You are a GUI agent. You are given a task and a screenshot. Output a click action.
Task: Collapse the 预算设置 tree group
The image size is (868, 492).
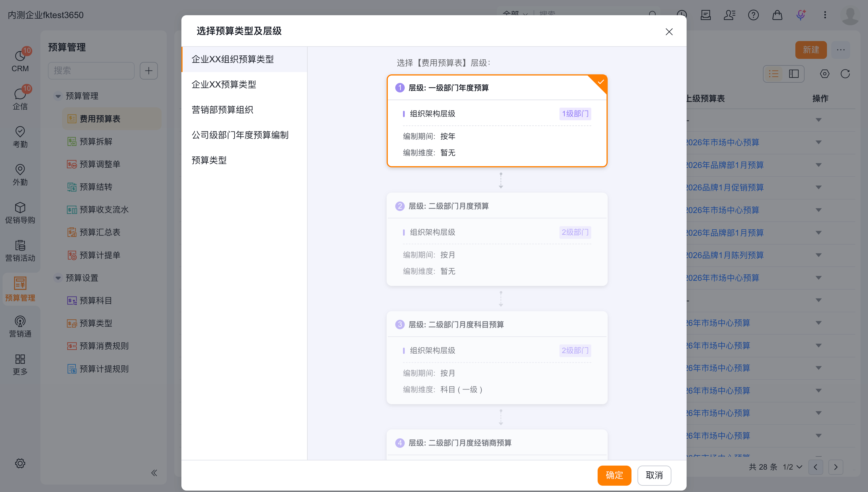[x=58, y=278]
